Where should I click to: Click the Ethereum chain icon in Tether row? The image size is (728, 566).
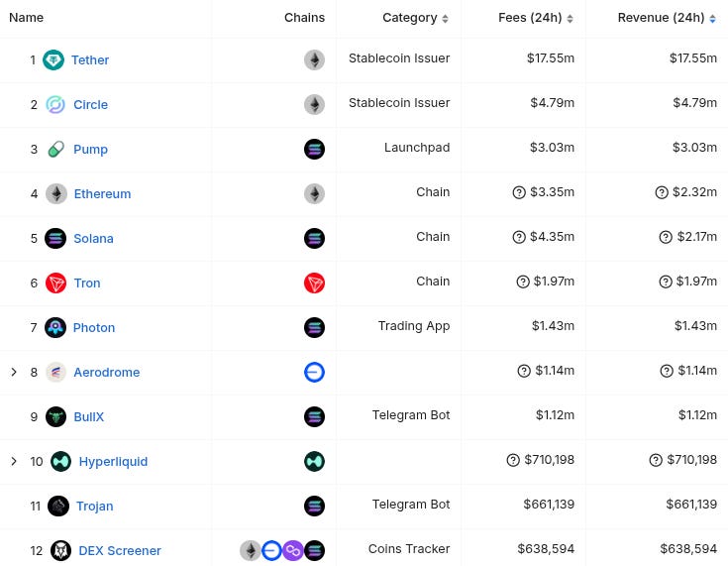(x=314, y=59)
